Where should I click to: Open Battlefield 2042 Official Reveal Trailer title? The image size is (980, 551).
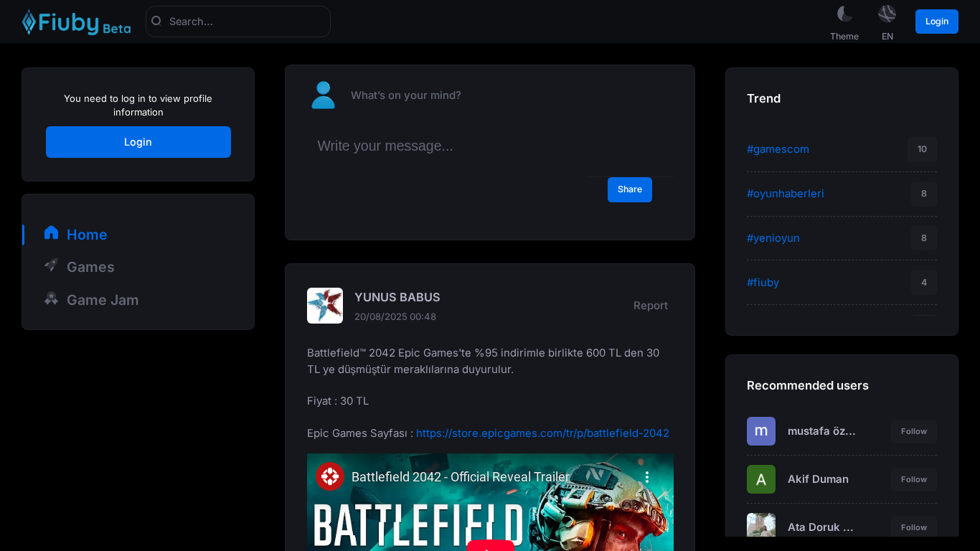pyautogui.click(x=461, y=477)
